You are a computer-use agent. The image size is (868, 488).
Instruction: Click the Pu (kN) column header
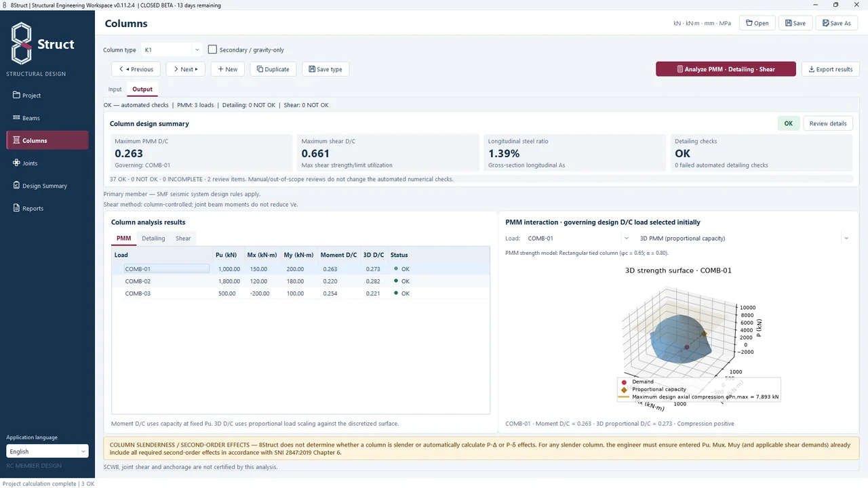click(226, 255)
